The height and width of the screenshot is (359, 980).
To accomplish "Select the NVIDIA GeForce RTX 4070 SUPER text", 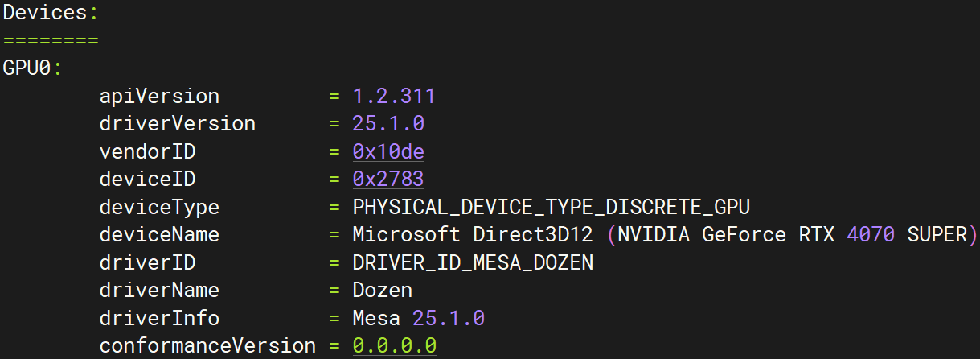I will click(x=791, y=235).
